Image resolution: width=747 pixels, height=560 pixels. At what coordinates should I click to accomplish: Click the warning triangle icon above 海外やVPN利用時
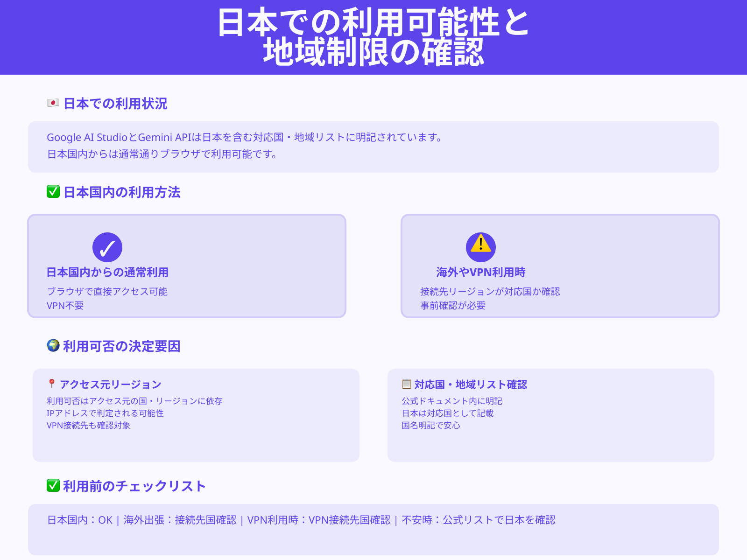[480, 247]
